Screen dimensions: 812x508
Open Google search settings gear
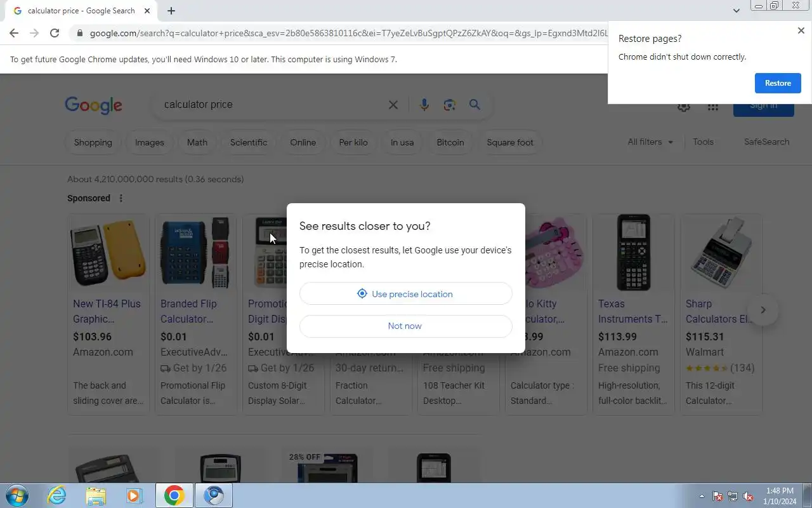coord(683,107)
